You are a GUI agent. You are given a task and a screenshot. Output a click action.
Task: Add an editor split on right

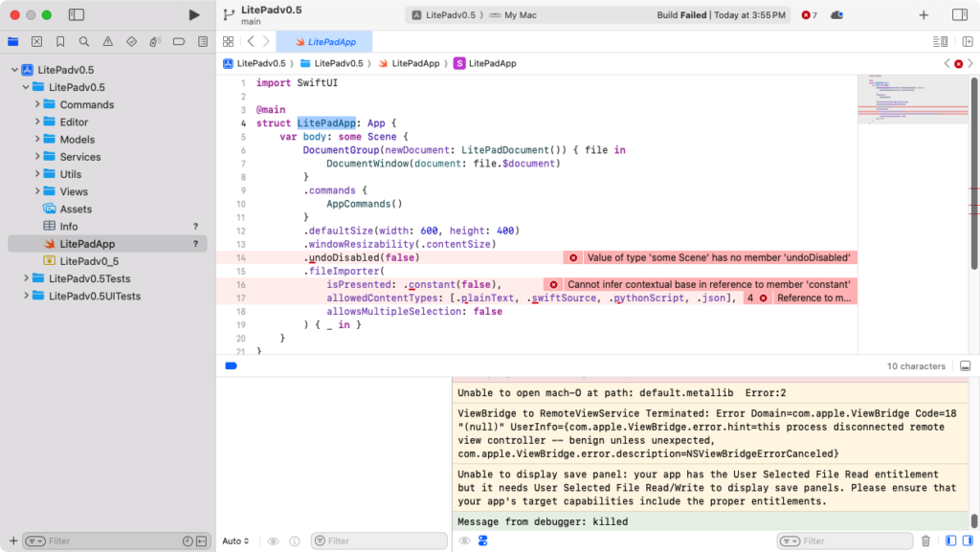(x=968, y=42)
